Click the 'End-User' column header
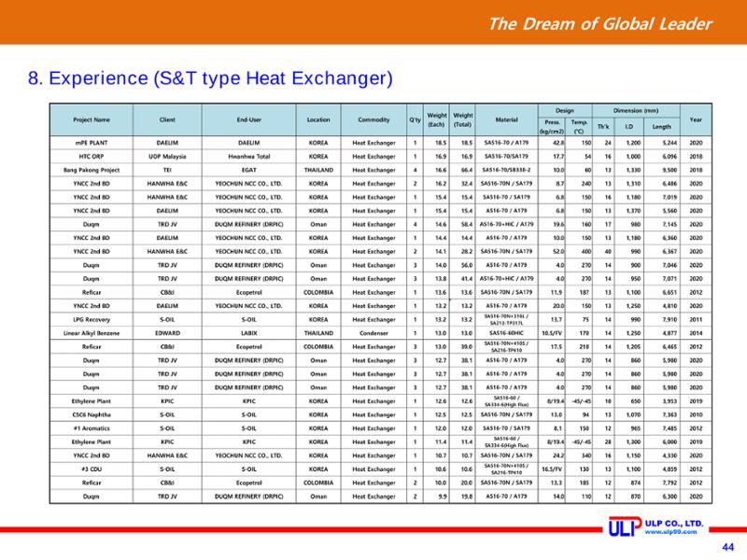 [248, 120]
